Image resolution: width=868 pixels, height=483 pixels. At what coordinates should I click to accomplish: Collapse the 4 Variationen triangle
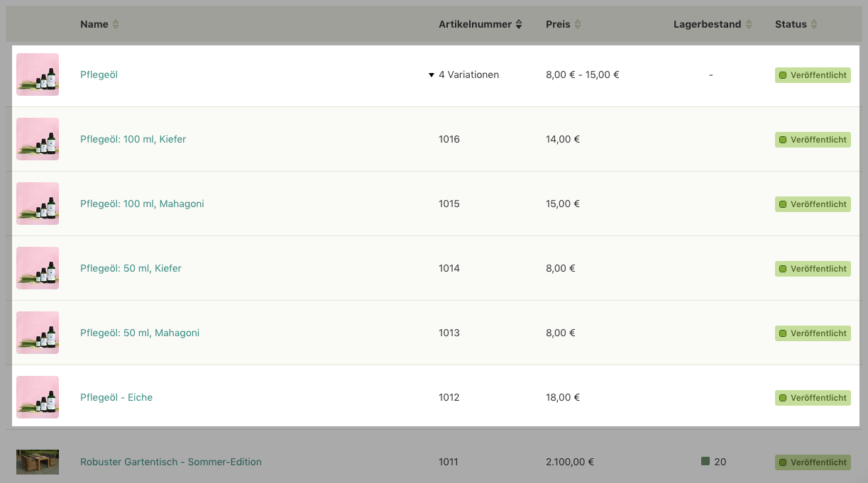point(432,74)
